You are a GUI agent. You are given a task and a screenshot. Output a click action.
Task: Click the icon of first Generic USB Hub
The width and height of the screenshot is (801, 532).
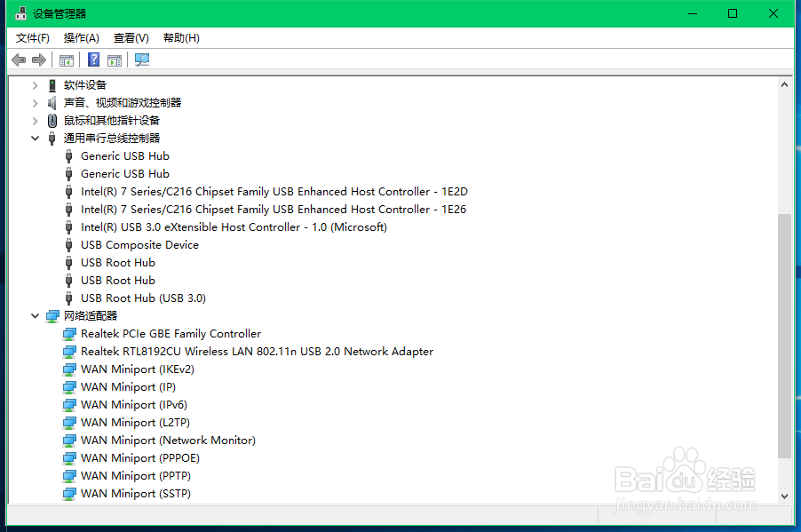click(x=69, y=156)
